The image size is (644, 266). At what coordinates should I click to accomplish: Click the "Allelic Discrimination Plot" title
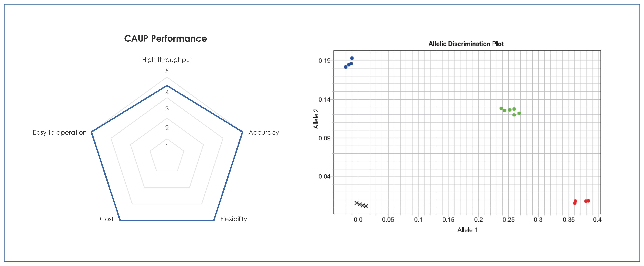[466, 44]
